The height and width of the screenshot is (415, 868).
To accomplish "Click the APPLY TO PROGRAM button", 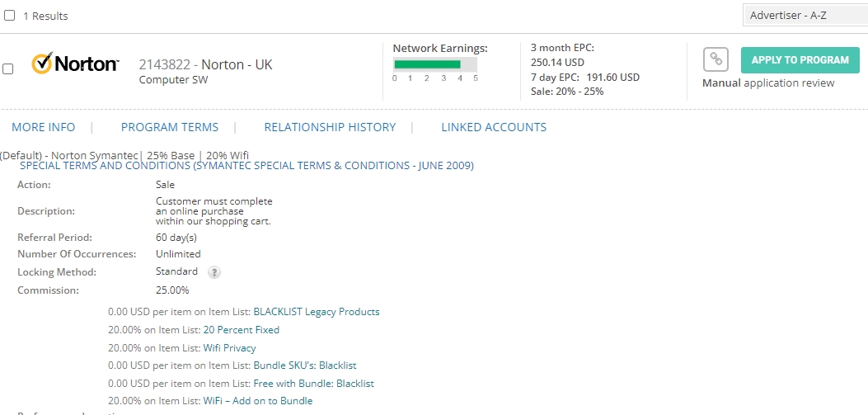I will pyautogui.click(x=800, y=60).
